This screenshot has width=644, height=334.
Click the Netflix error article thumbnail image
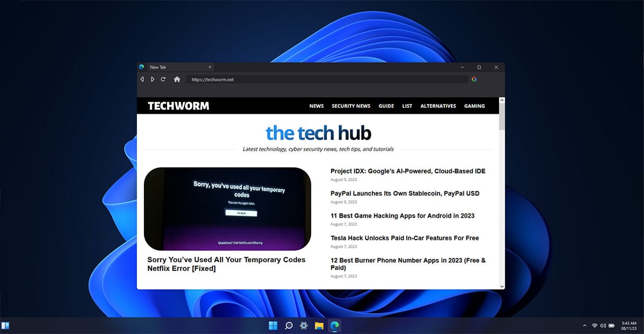(x=228, y=208)
